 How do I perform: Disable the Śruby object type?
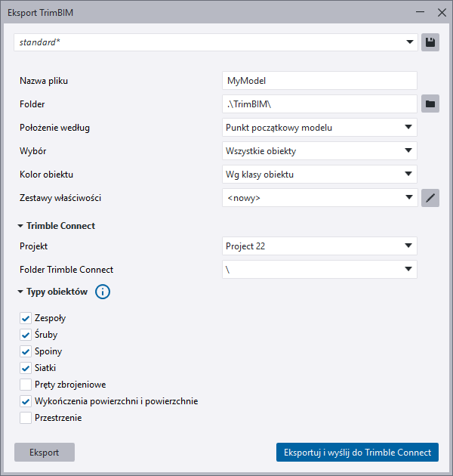coord(26,335)
